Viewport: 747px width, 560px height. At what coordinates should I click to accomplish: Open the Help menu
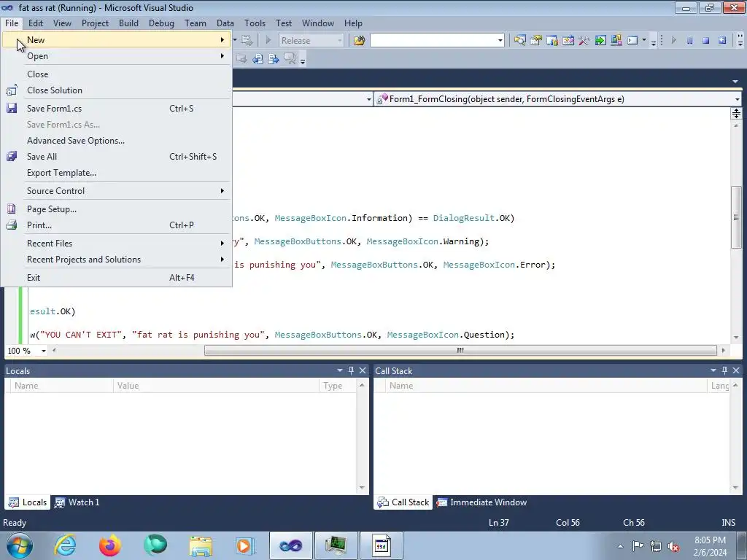(354, 23)
